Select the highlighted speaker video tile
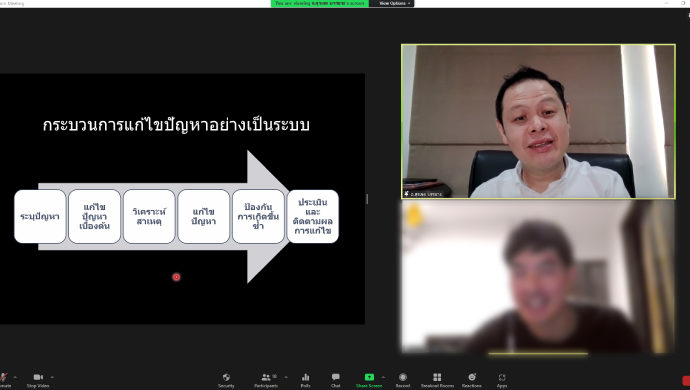 [538, 121]
